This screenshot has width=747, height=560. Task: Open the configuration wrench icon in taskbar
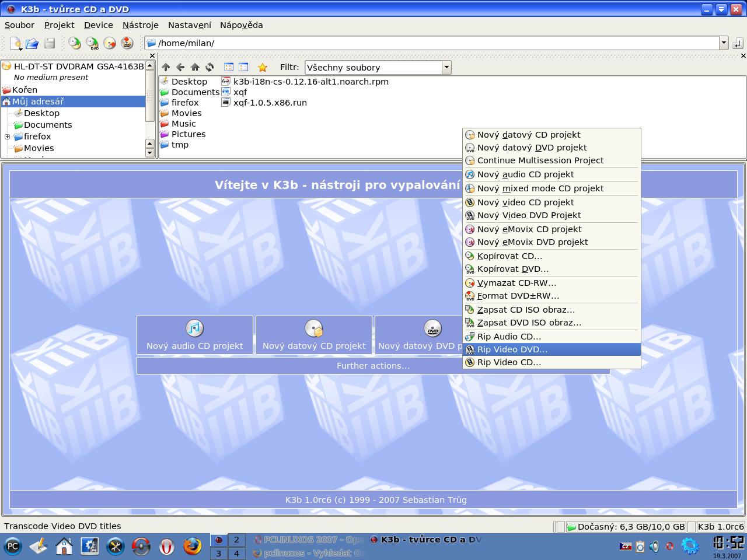click(115, 547)
